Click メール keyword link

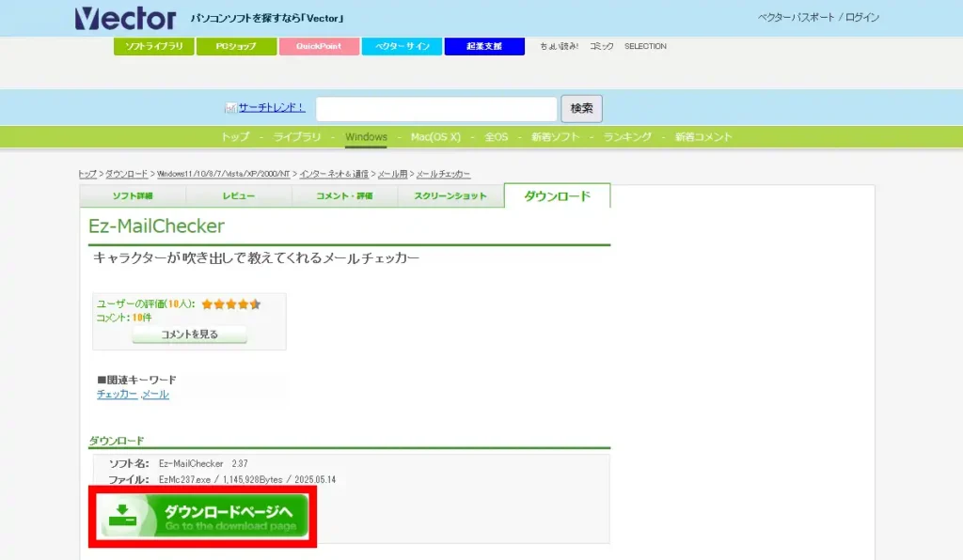click(x=155, y=395)
